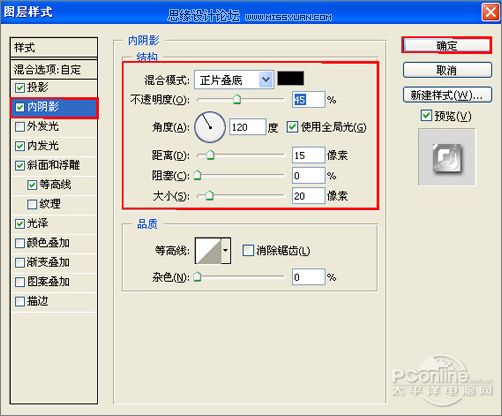Select the 样式 panel header
This screenshot has height=416, width=502.
tap(54, 48)
